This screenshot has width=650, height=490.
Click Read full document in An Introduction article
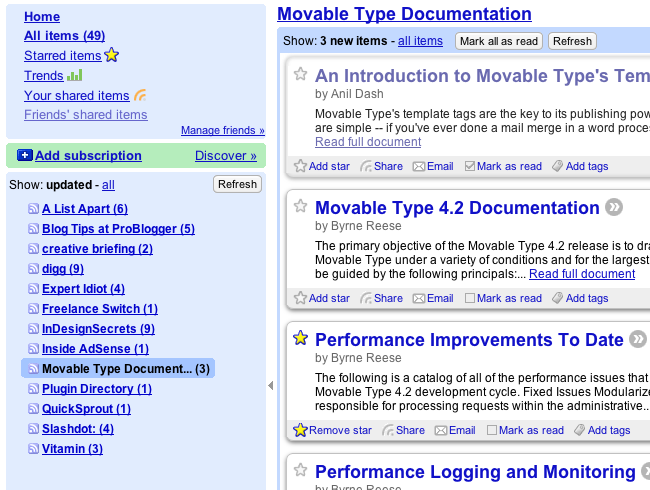tap(368, 142)
